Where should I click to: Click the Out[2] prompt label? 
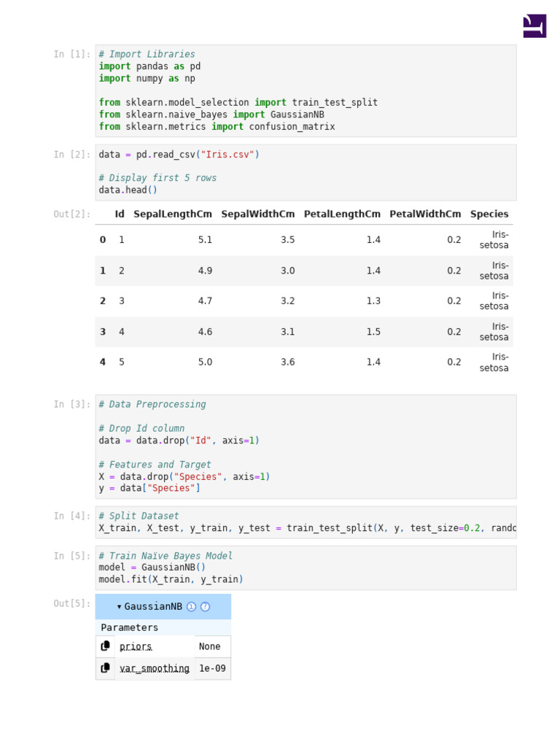[72, 214]
